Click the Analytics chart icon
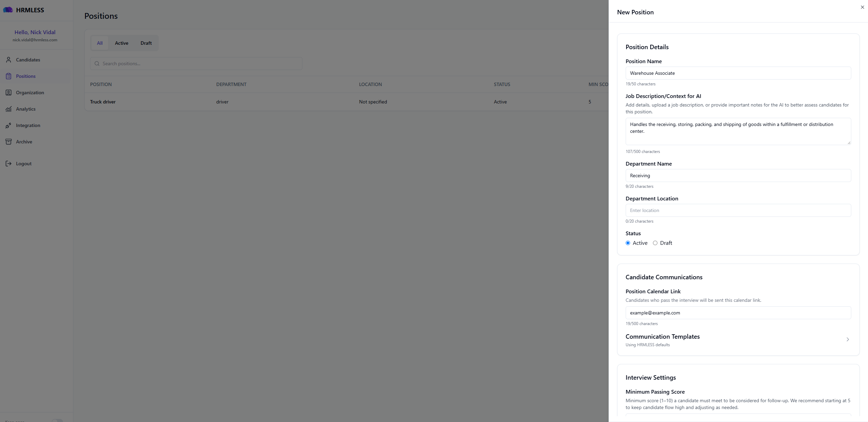 pyautogui.click(x=9, y=109)
